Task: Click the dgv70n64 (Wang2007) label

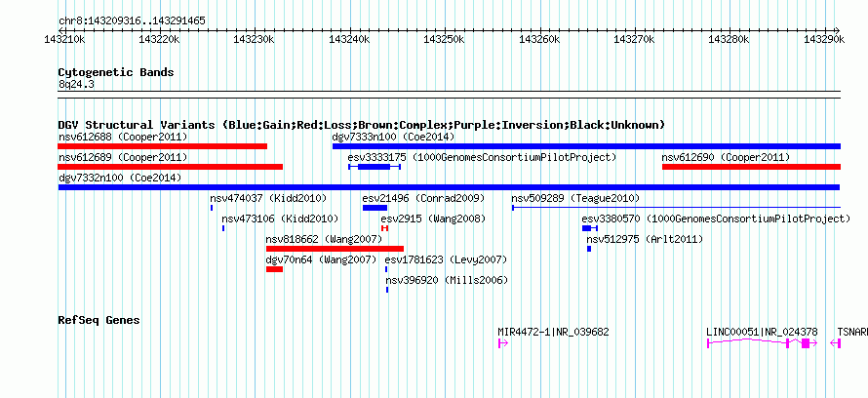Action: coord(321,259)
